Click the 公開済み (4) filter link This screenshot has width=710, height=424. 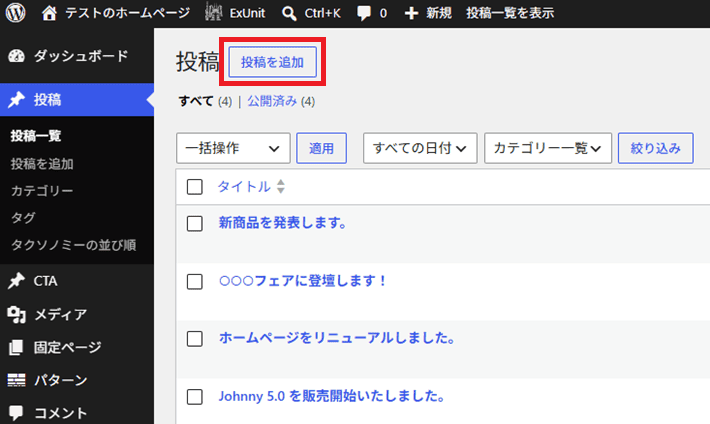(x=281, y=101)
